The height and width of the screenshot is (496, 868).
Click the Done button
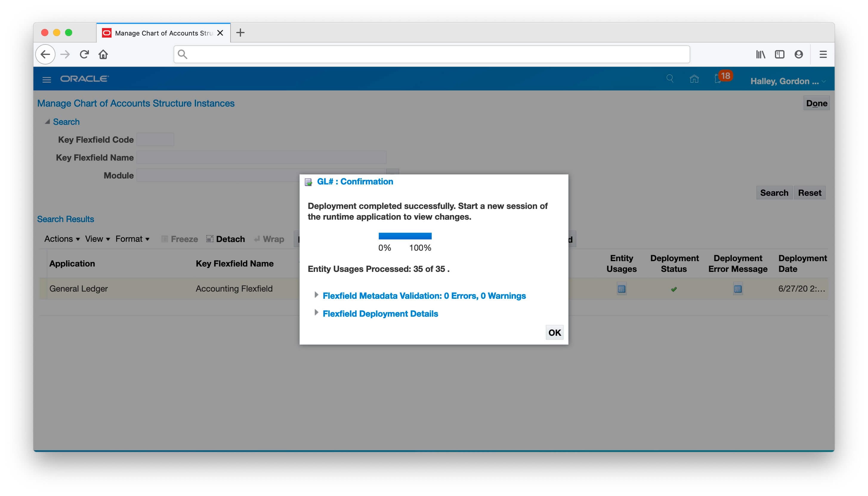click(816, 103)
